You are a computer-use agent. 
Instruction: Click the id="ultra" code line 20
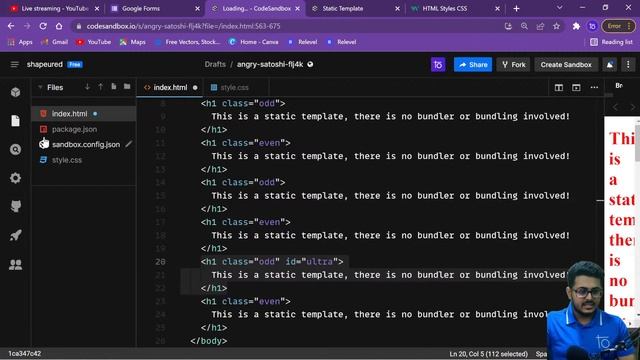coord(272,262)
